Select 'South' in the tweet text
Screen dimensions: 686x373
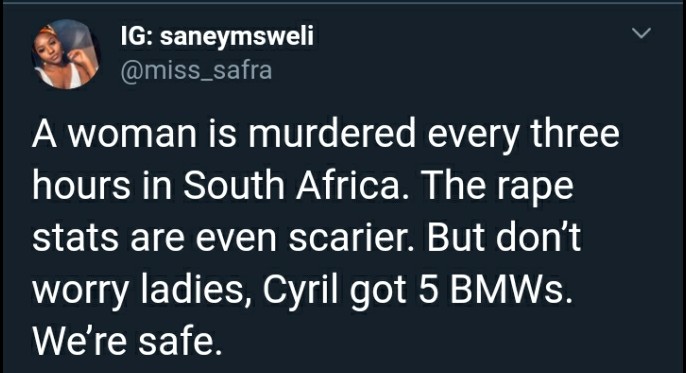pyautogui.click(x=234, y=185)
